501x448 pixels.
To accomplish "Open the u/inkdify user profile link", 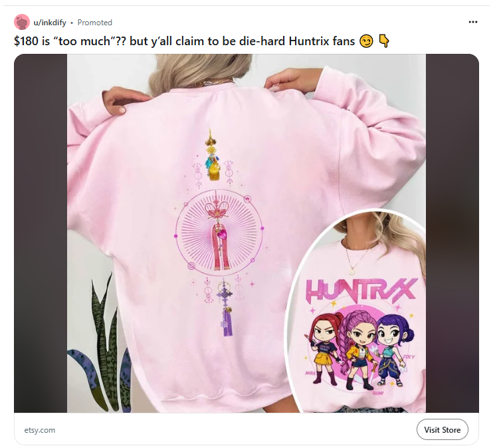I will pyautogui.click(x=50, y=23).
